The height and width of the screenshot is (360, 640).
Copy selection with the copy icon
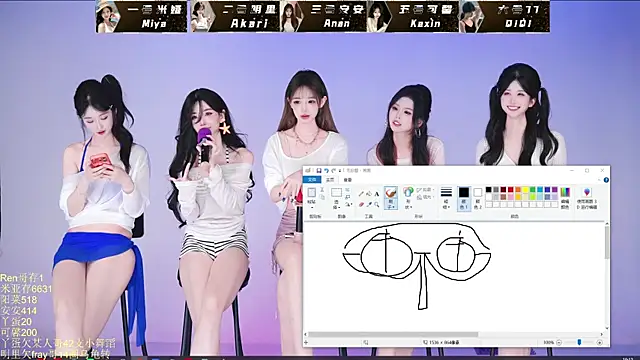click(x=322, y=197)
